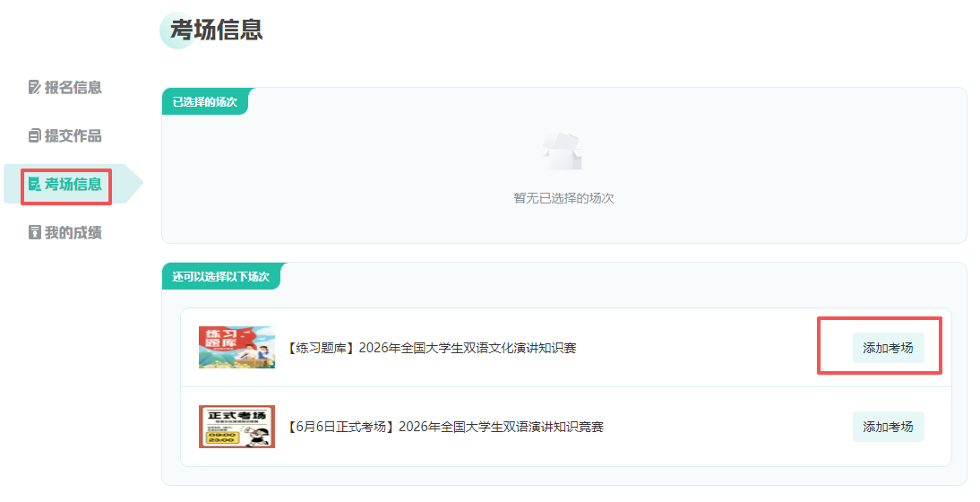Click the title 【6月6日正式考场】2026年全国大学生双语演讲知识竞赛
980x502 pixels.
[x=444, y=427]
